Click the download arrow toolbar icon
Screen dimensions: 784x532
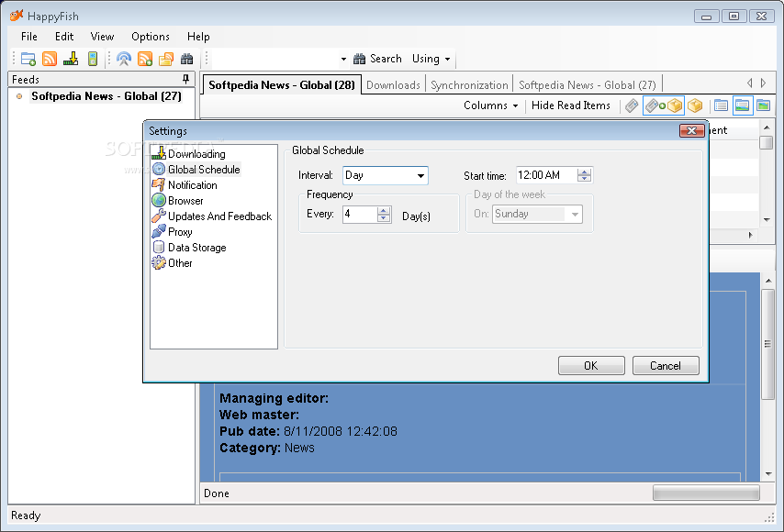click(71, 59)
